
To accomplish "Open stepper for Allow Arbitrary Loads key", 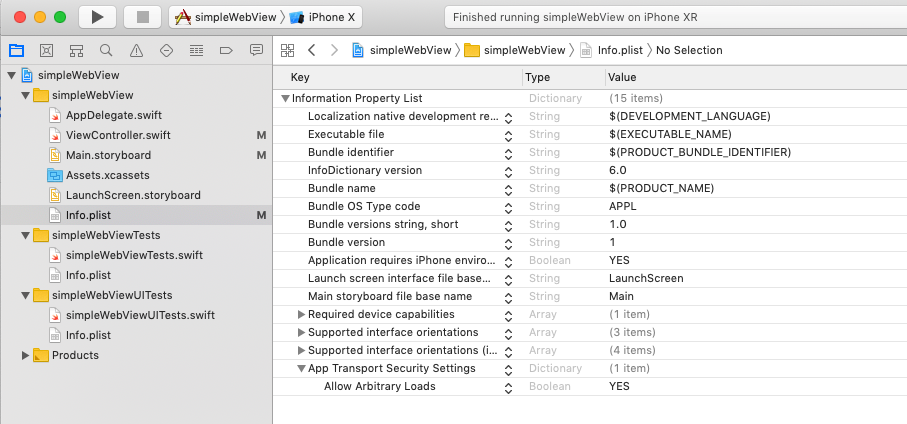I will tap(508, 387).
